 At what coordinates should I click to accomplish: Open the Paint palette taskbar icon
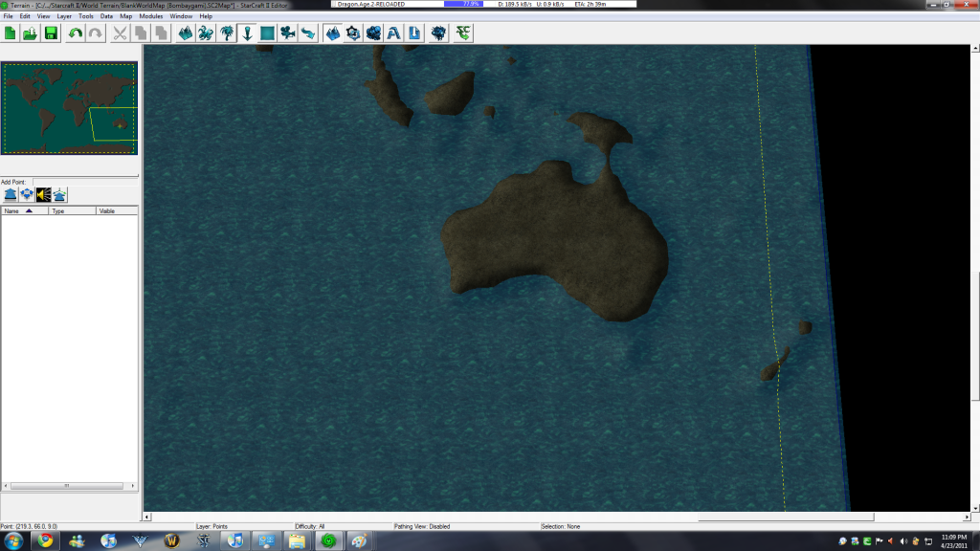pyautogui.click(x=359, y=541)
